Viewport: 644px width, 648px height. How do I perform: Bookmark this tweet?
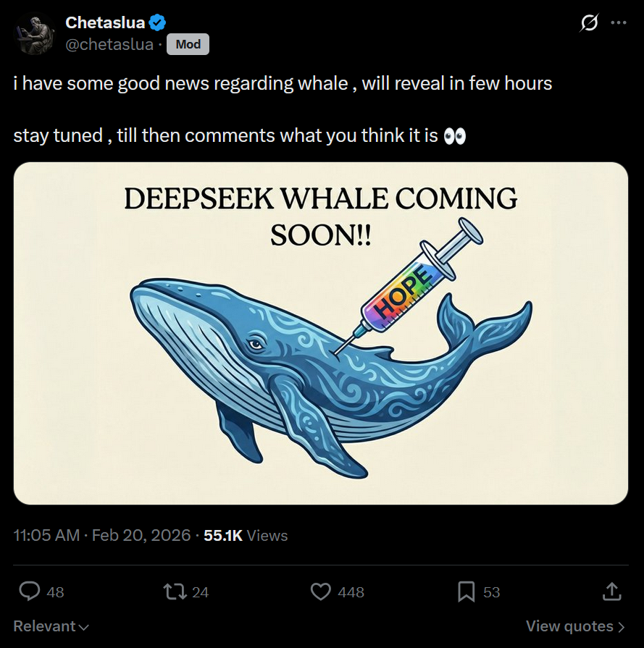[467, 592]
